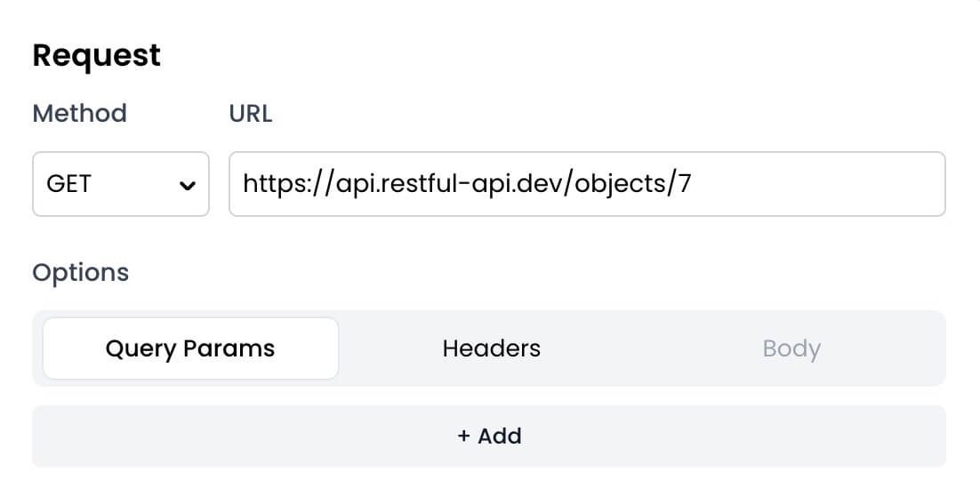The image size is (980, 496).
Task: Open the Body options tab
Action: coord(791,348)
